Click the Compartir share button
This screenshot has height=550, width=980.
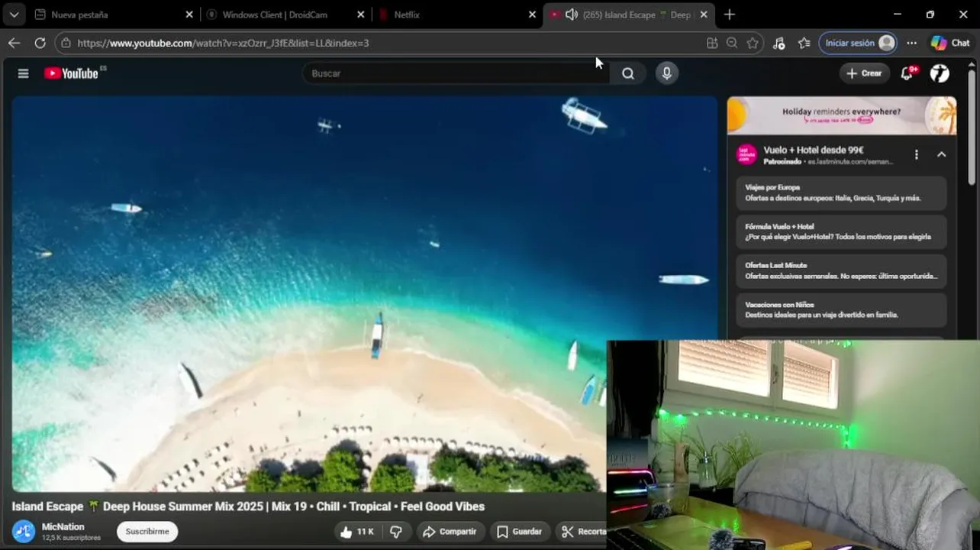click(x=450, y=532)
